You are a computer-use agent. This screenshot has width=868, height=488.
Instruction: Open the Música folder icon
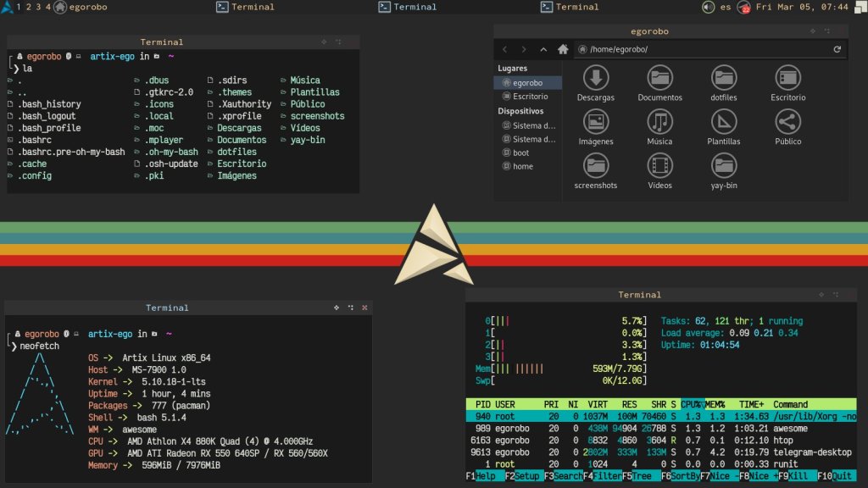point(659,123)
